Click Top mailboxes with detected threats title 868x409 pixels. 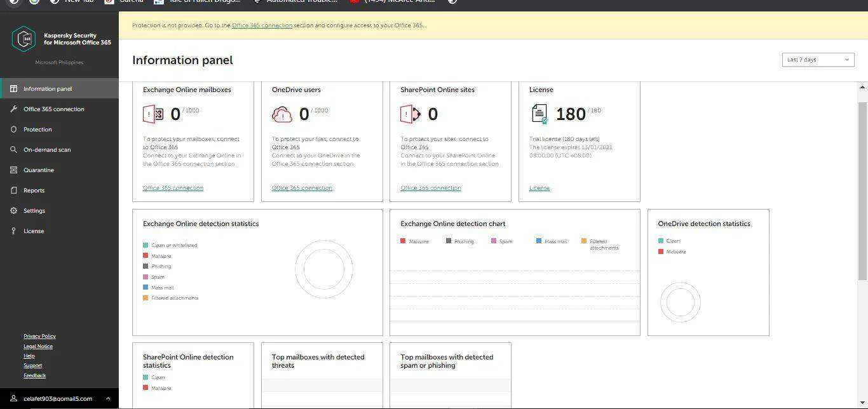point(318,361)
